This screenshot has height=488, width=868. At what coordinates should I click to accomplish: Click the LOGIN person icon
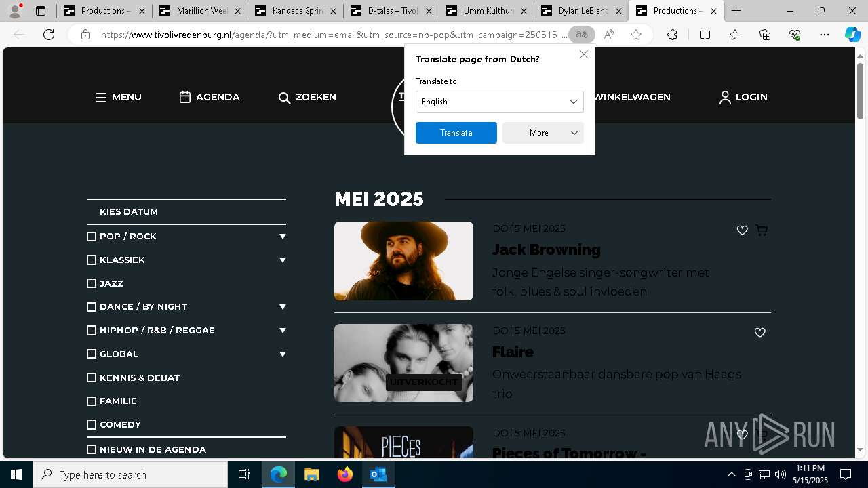(725, 98)
